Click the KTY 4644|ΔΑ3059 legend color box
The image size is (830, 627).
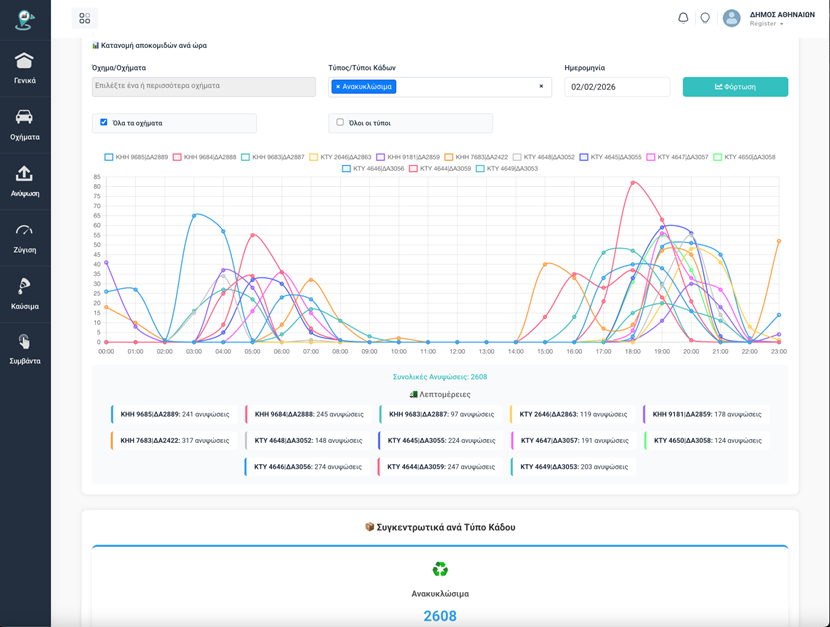[413, 169]
